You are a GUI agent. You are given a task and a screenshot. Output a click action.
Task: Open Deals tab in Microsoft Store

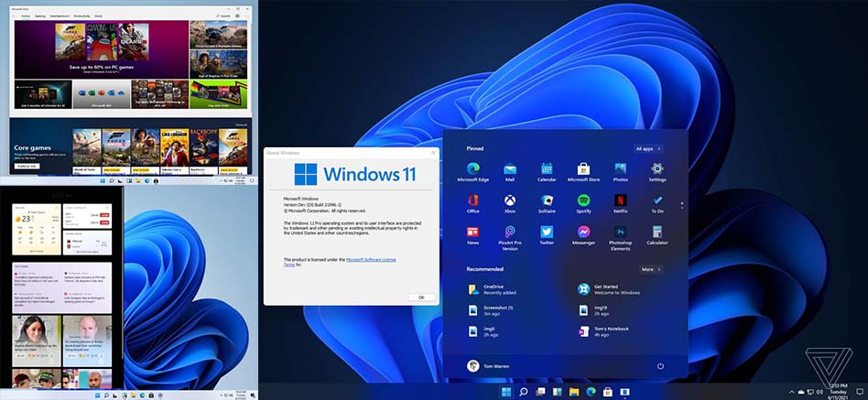[x=98, y=16]
